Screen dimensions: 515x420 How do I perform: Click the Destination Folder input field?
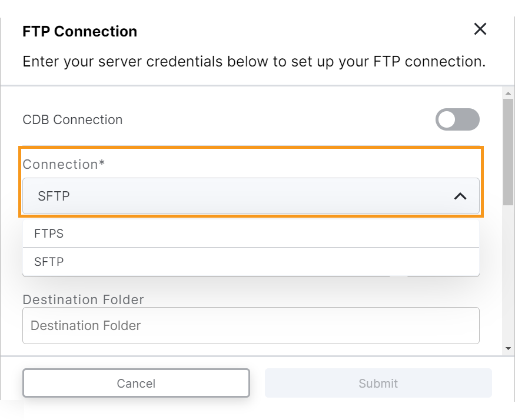click(x=251, y=326)
